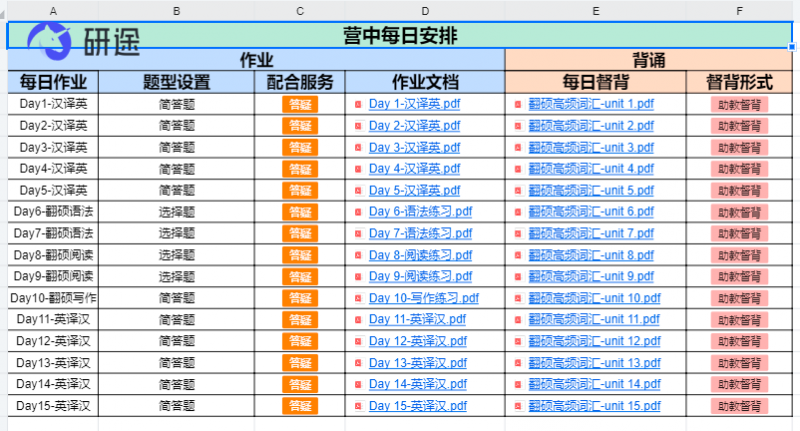Open the Day 1-汉译英.pdf link
Viewport: 800px width, 431px height.
tap(414, 104)
